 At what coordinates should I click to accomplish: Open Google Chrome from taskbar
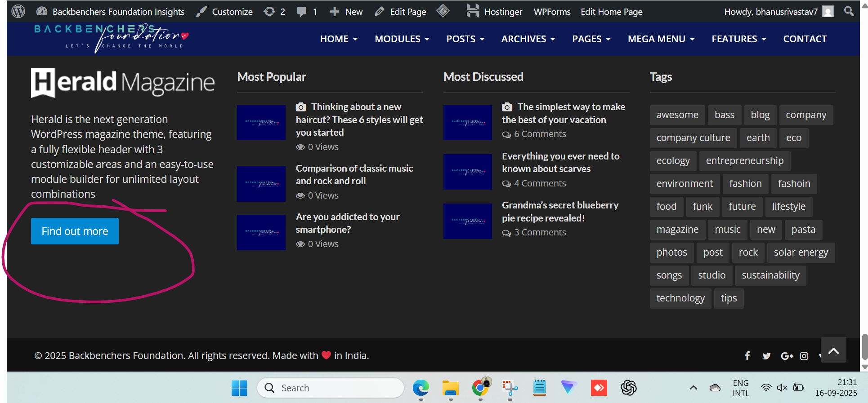click(480, 388)
